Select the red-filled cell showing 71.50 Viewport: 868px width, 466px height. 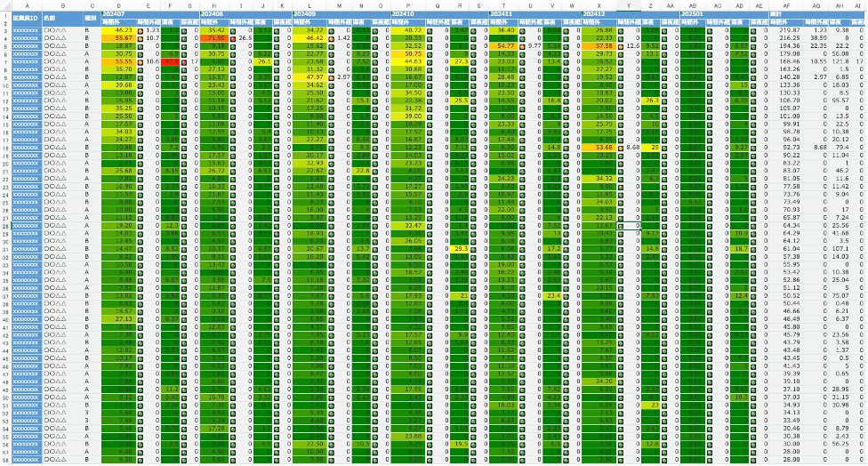(x=213, y=38)
